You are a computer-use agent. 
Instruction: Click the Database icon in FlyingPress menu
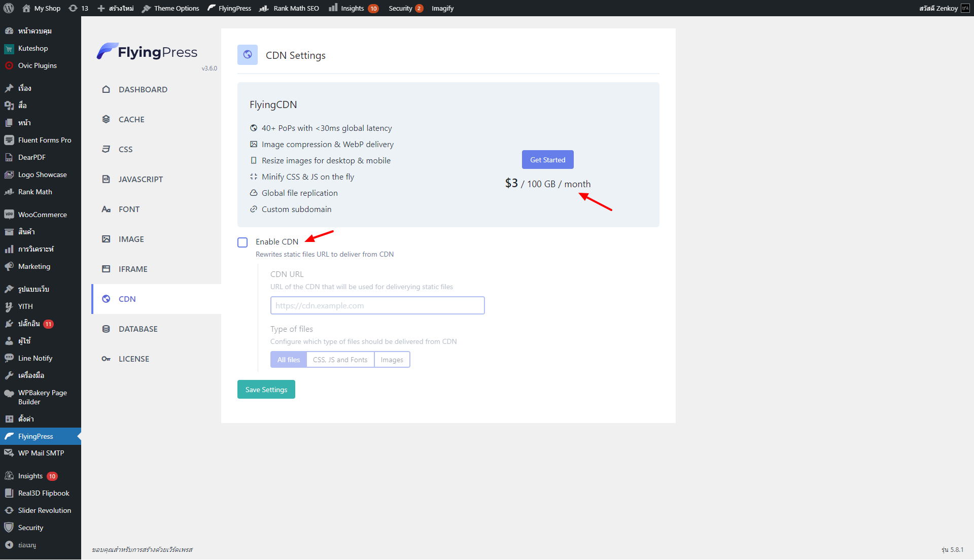(x=106, y=329)
